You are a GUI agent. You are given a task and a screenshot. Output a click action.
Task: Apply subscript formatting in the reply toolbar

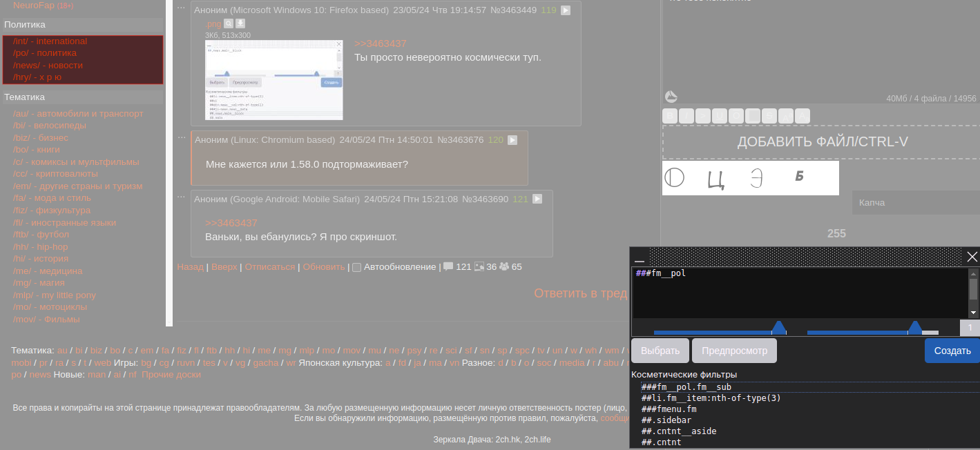[x=803, y=116]
